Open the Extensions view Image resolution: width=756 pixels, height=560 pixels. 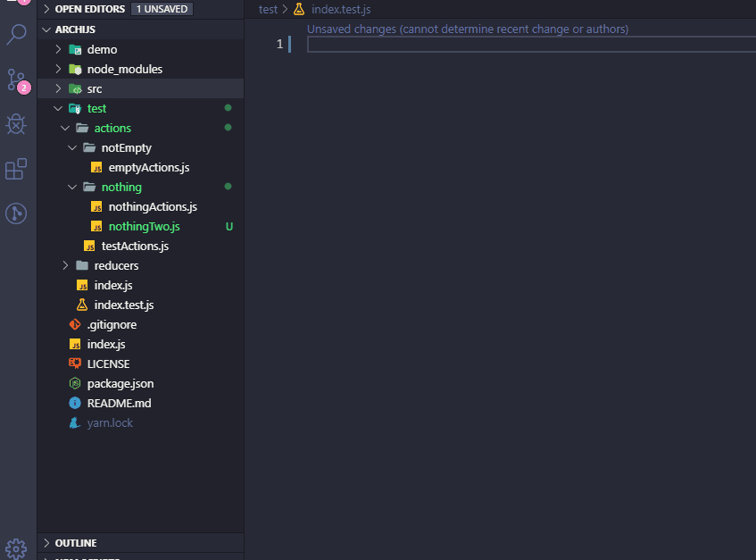16,169
